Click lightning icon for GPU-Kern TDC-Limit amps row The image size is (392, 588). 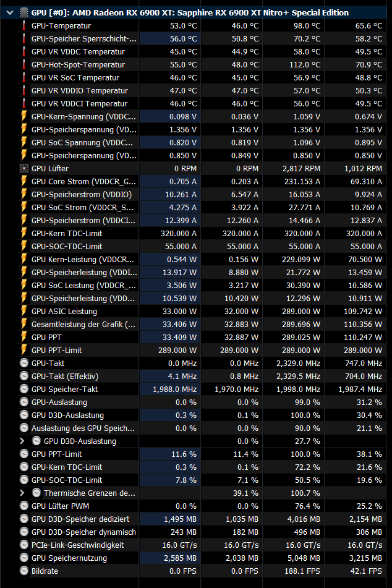(24, 233)
